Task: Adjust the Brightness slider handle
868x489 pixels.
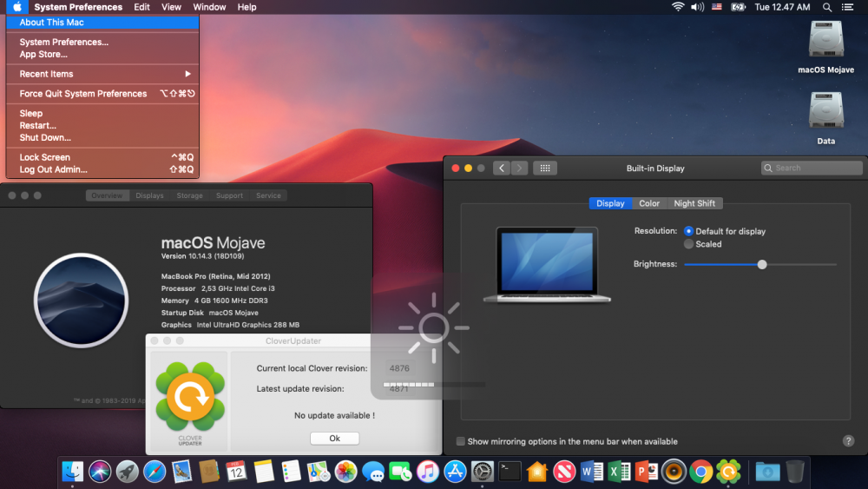Action: [762, 265]
